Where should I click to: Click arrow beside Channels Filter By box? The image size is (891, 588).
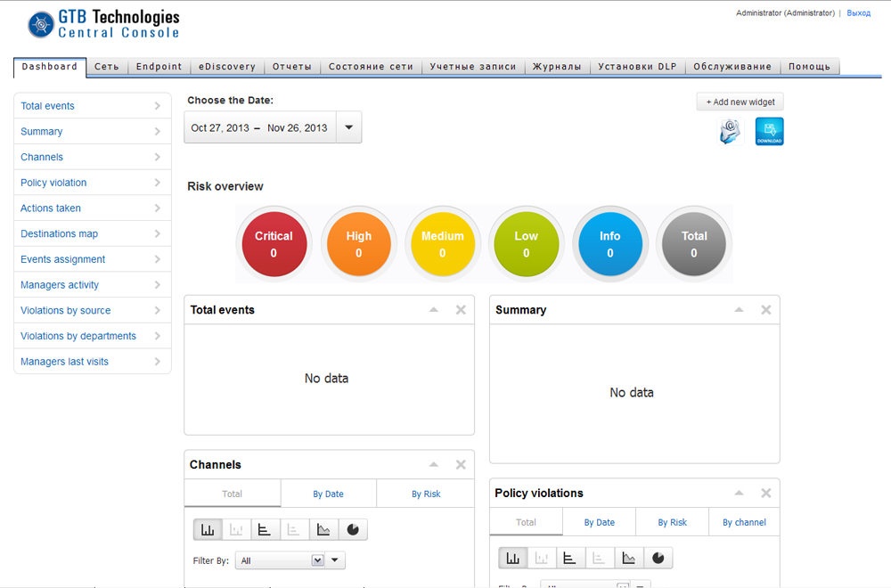(x=335, y=560)
